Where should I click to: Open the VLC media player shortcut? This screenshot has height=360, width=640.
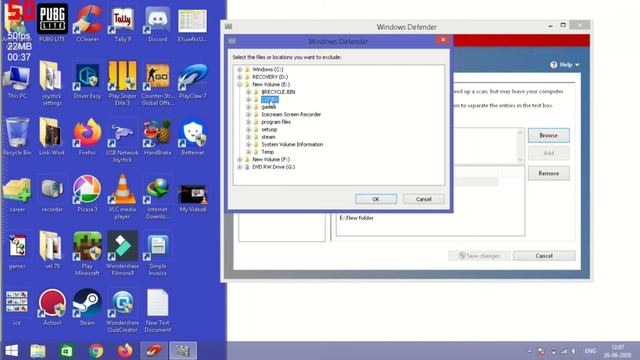click(122, 196)
